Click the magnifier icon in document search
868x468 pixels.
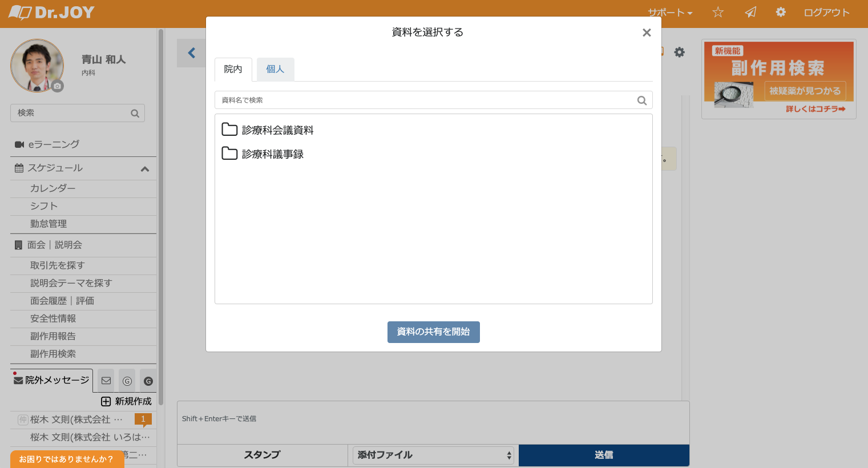point(642,100)
